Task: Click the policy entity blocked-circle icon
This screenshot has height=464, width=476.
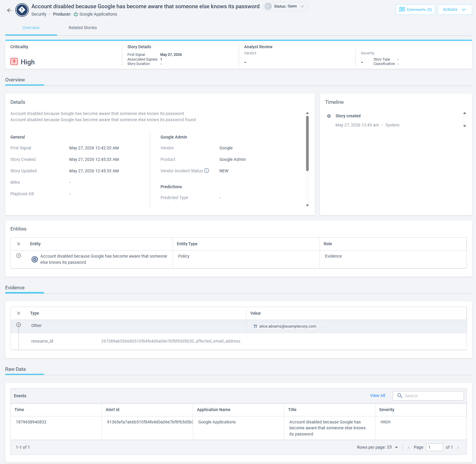Action: point(35,259)
